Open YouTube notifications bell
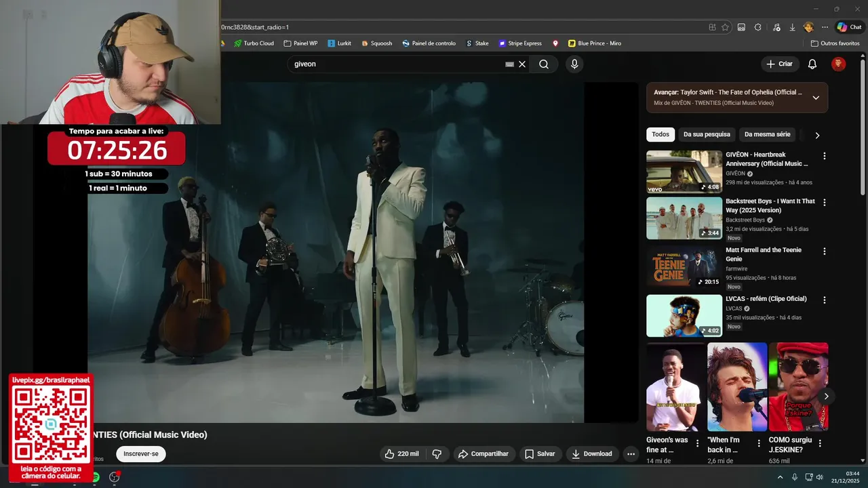868x488 pixels. tap(812, 64)
